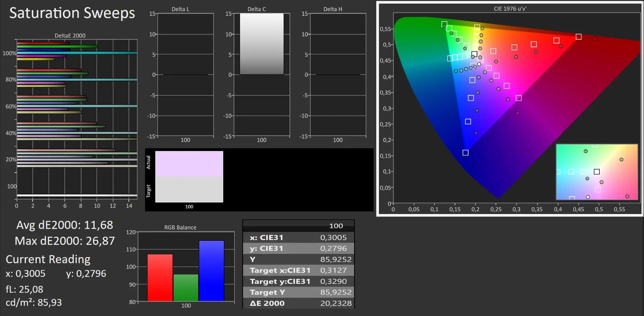This screenshot has height=316, width=644.
Task: Click the Saturation Sweeps title
Action: (72, 13)
